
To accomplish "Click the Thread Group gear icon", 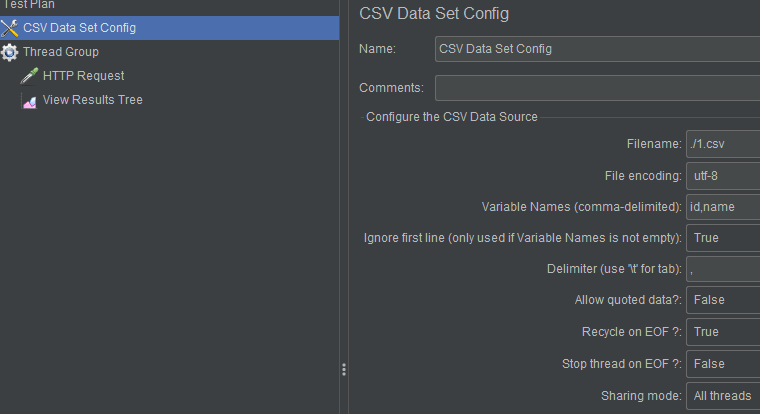I will coord(10,52).
